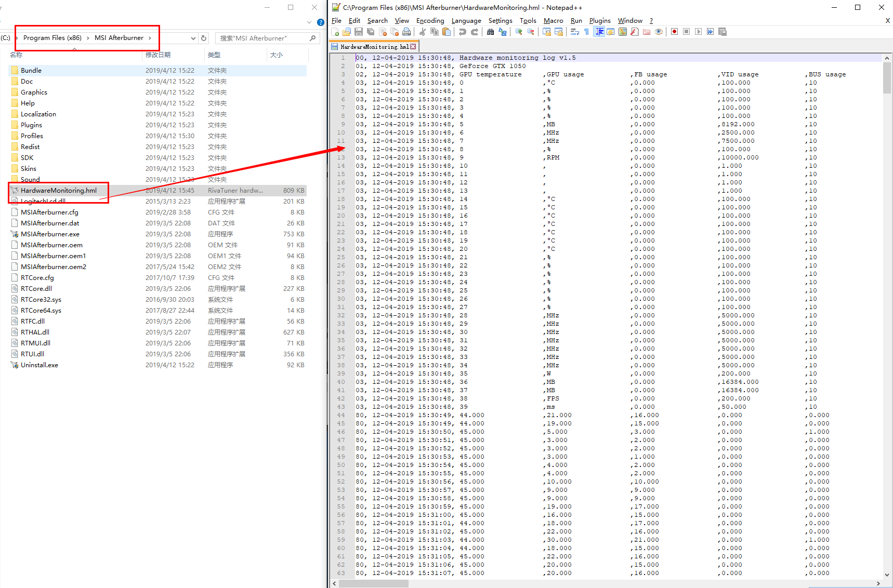893x588 pixels.
Task: Click the Notepad++ horizontal scrollbar thumb
Action: point(374,584)
